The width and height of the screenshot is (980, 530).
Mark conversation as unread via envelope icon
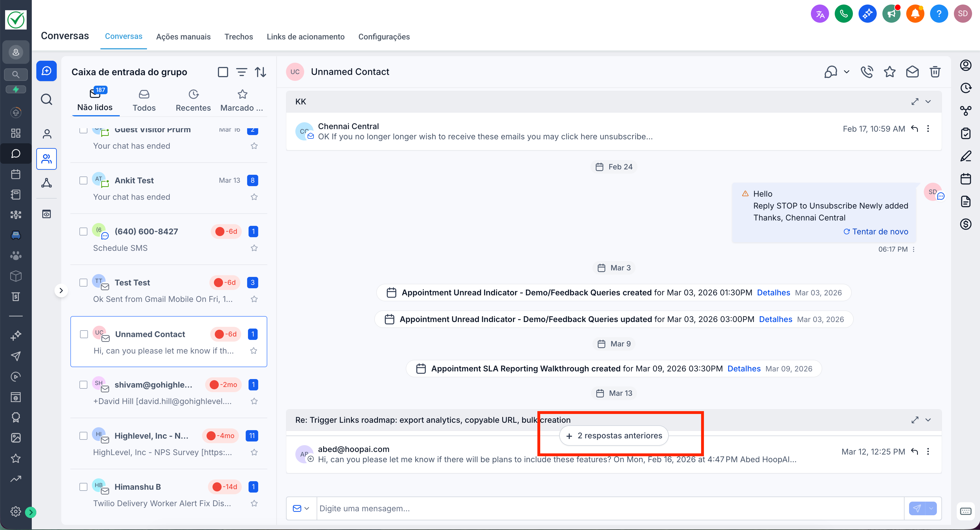(x=912, y=71)
